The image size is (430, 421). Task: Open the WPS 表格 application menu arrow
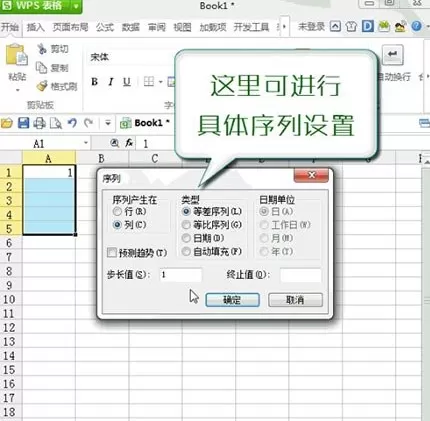[x=76, y=6]
